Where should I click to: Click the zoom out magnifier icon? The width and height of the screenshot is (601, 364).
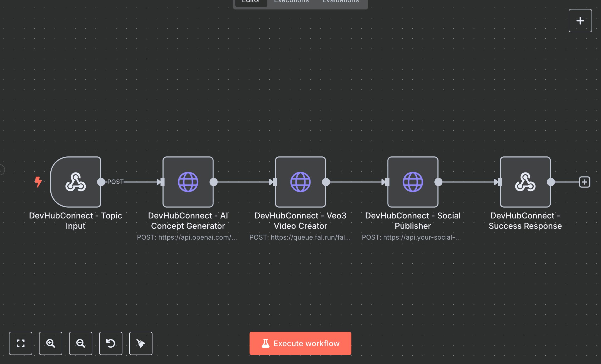coord(81,343)
